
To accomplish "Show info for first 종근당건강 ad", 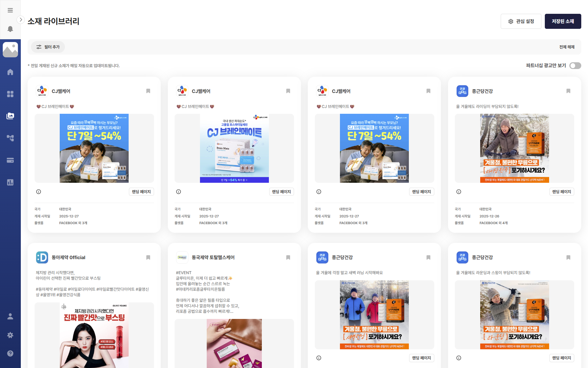I will (x=459, y=192).
